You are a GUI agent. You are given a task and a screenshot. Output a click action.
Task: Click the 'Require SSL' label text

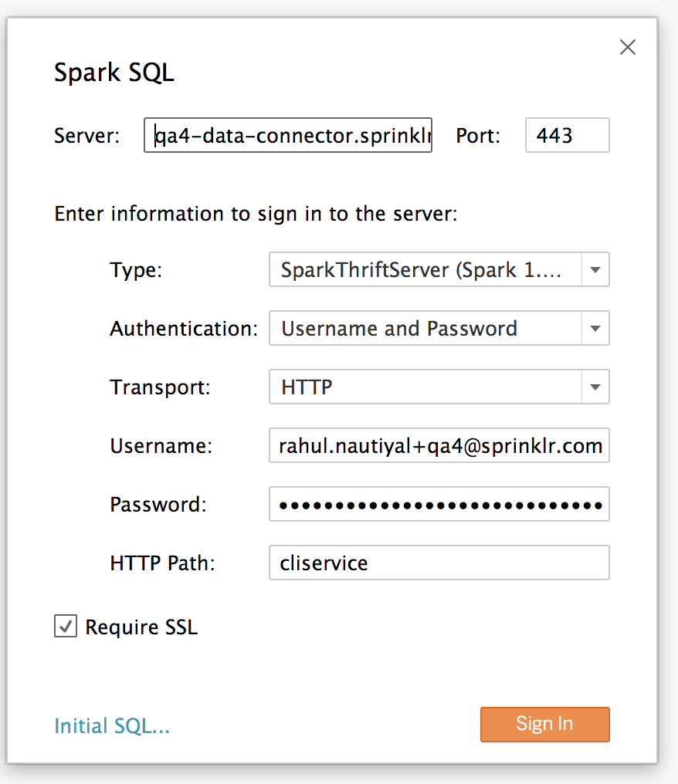[x=141, y=627]
